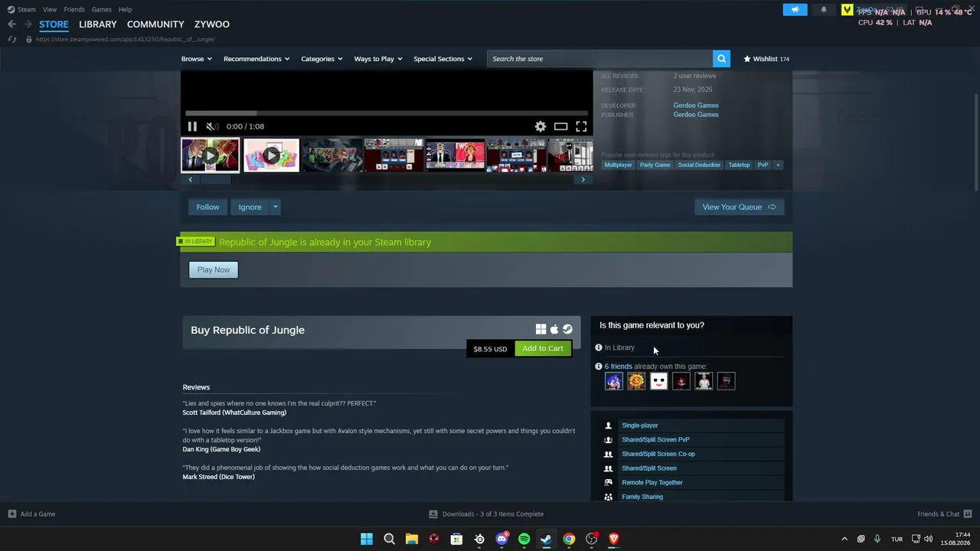Click View Your Queue
Viewport: 980px width, 551px height.
(739, 207)
